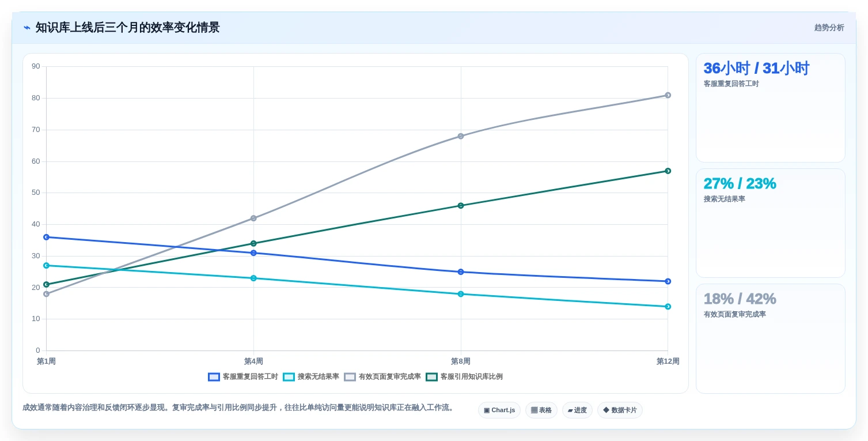The height and width of the screenshot is (441, 868).
Task: Click the blue data point at 第8周 (25)
Action: (461, 272)
